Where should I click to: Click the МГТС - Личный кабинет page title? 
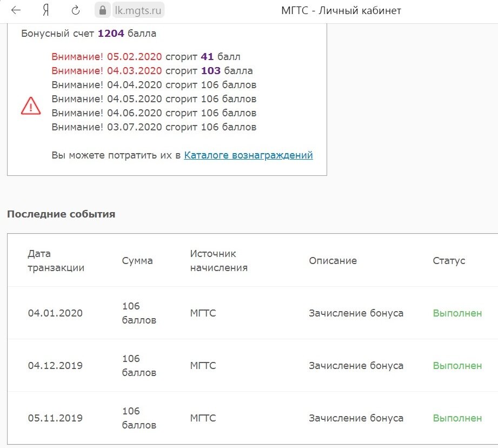pyautogui.click(x=341, y=10)
